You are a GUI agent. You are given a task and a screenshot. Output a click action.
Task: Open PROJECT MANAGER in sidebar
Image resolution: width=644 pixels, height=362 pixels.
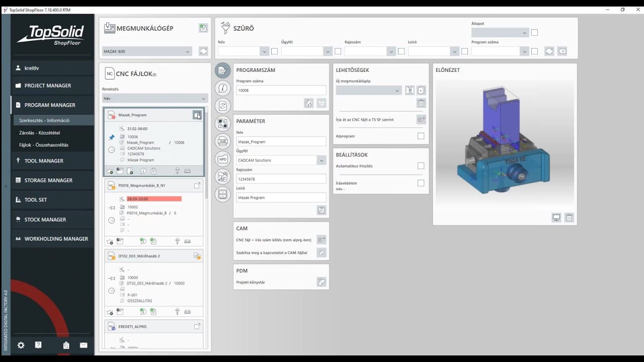click(52, 85)
